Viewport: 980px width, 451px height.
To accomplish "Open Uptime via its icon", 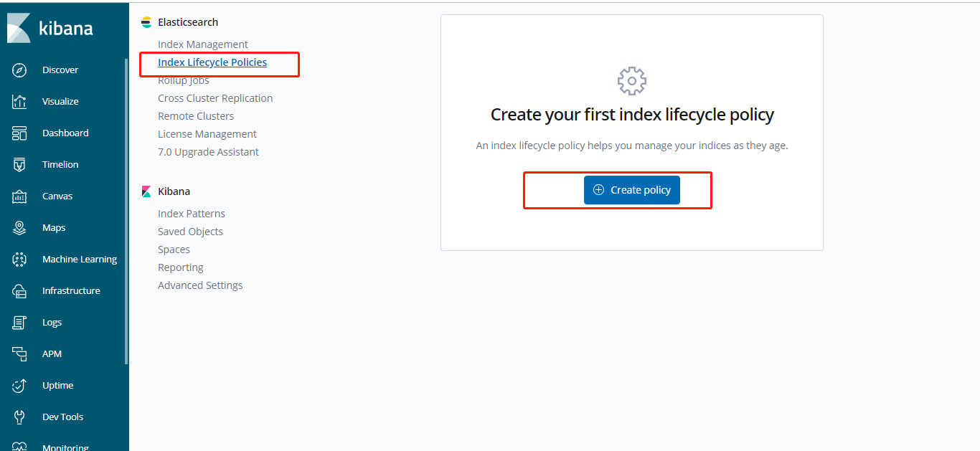I will (19, 386).
